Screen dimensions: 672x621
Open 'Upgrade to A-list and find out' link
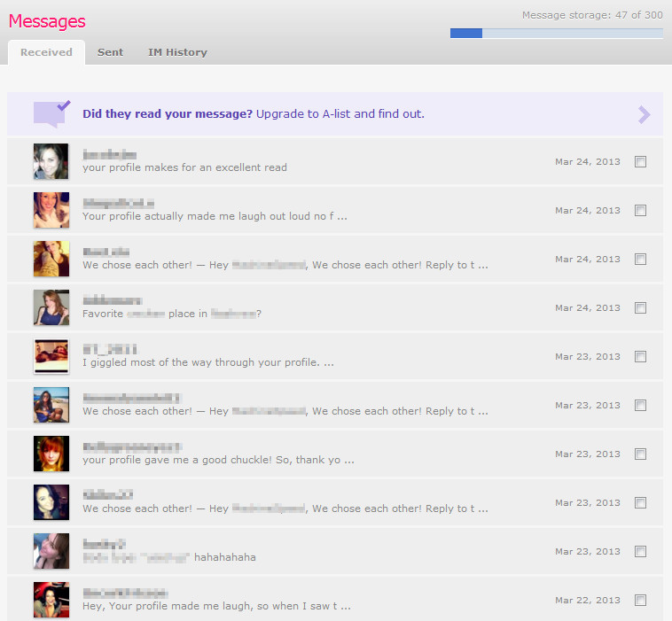340,114
